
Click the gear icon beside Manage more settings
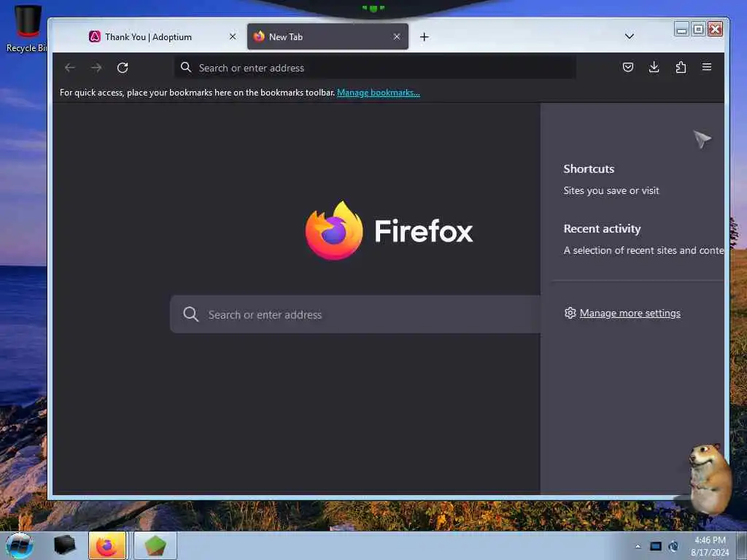click(570, 313)
